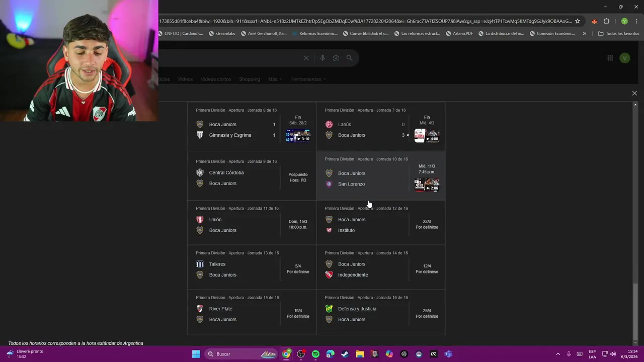Switch to the Videos cortos tab
This screenshot has width=644, height=362.
tap(216, 79)
